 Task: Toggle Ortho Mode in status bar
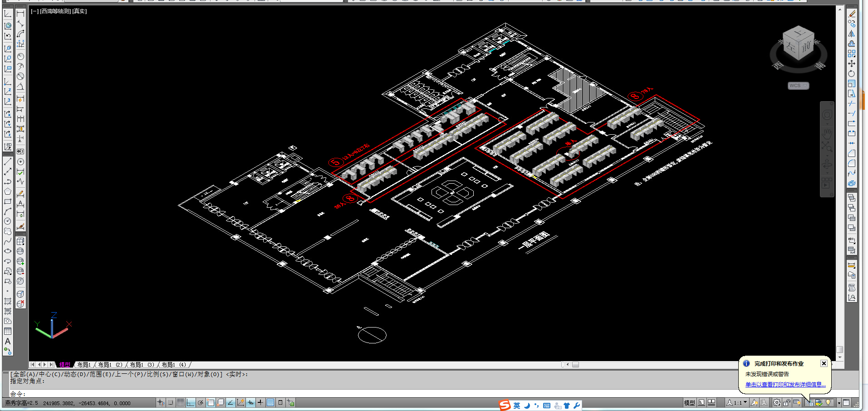(191, 402)
